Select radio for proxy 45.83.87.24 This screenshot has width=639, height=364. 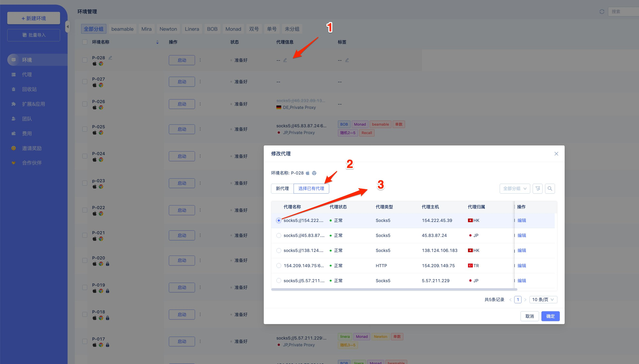click(x=279, y=235)
